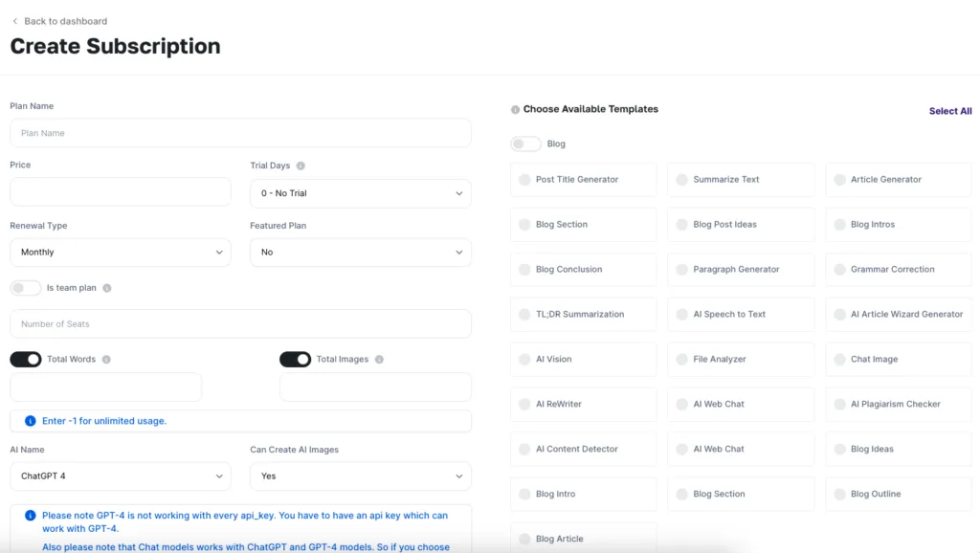Click the Total Images info icon

point(379,360)
